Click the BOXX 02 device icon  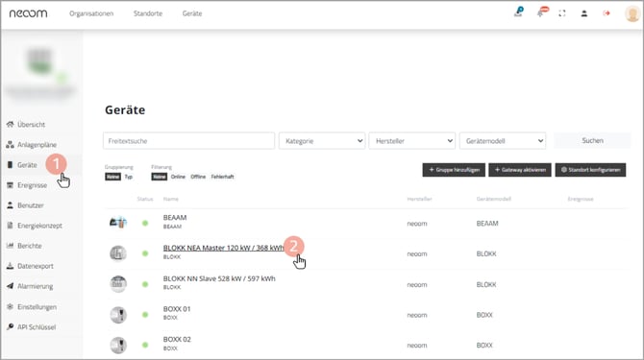[118, 345]
